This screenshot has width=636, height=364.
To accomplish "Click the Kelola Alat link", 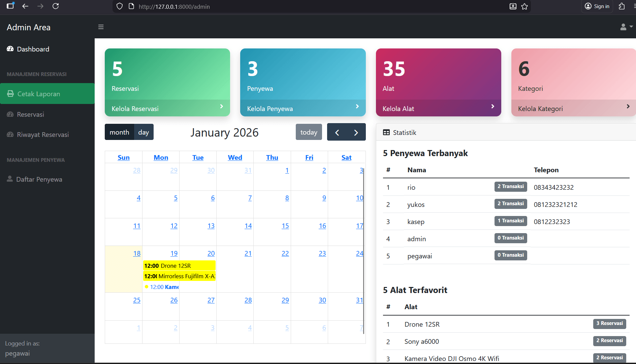I will pos(398,109).
